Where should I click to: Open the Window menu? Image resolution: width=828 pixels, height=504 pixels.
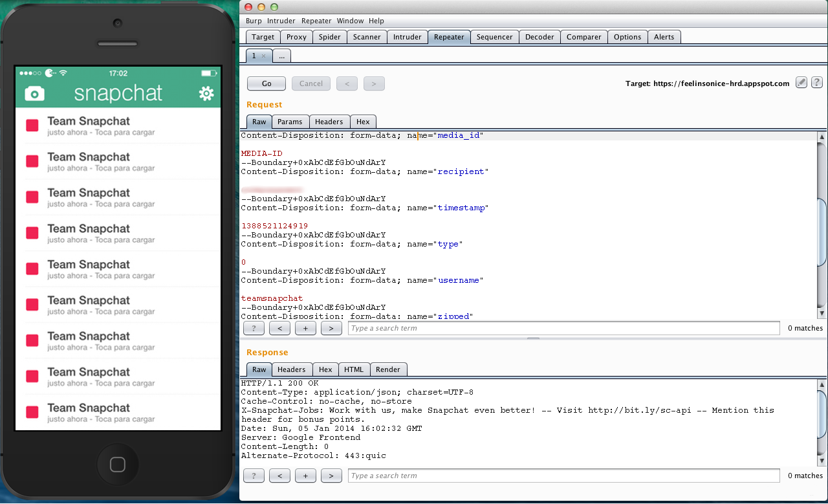[350, 21]
